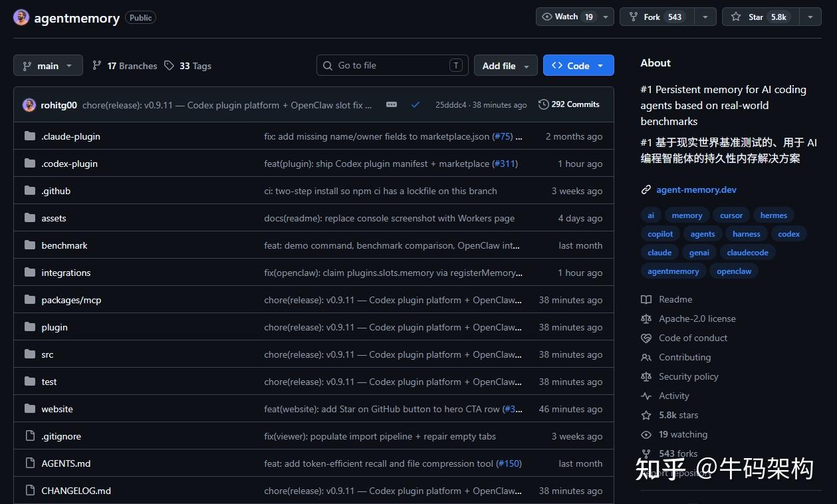
Task: Open pull request #75 link
Action: point(502,136)
